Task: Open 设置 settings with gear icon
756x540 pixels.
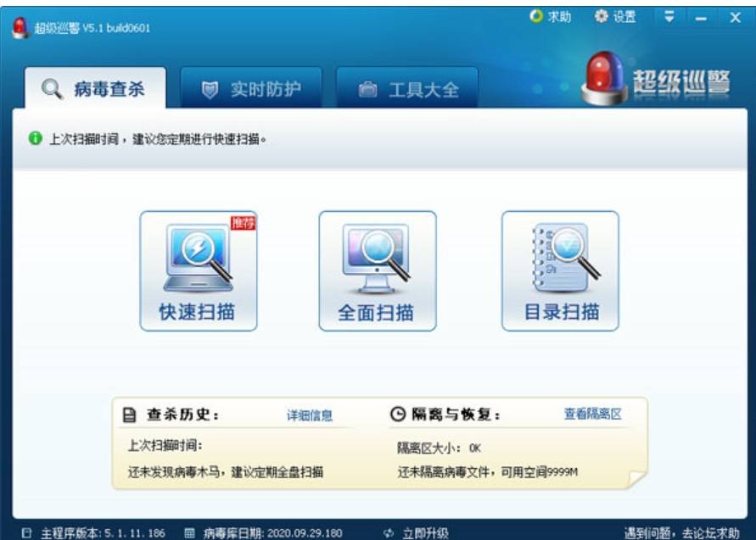Action: coord(615,17)
